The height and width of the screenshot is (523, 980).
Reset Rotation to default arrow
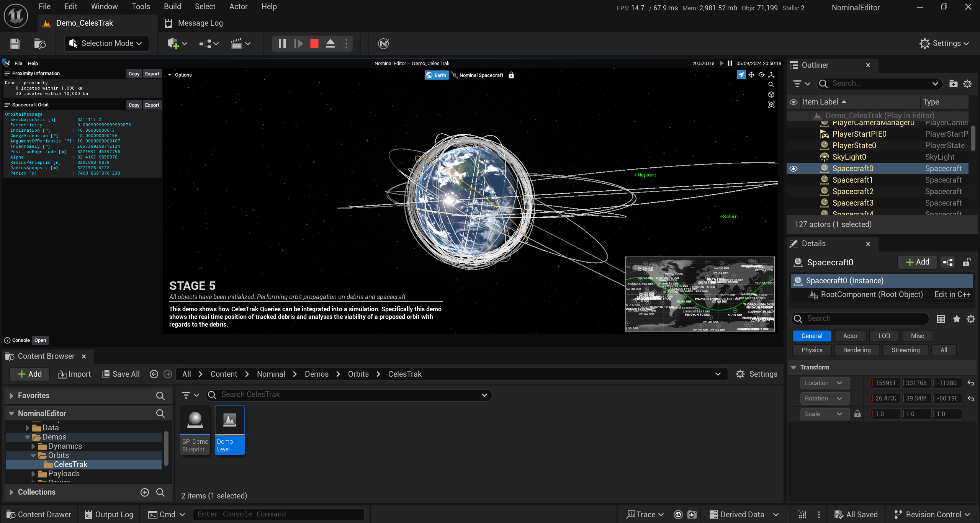coord(971,399)
